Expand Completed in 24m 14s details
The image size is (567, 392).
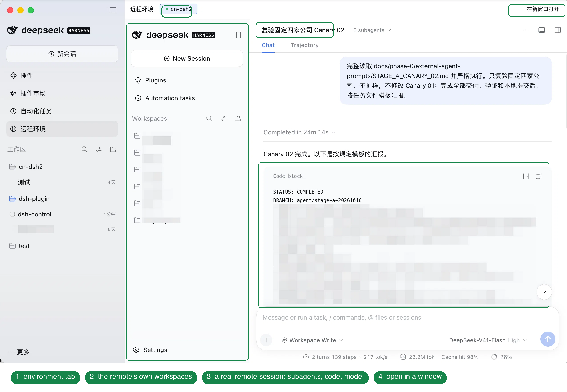click(x=299, y=132)
